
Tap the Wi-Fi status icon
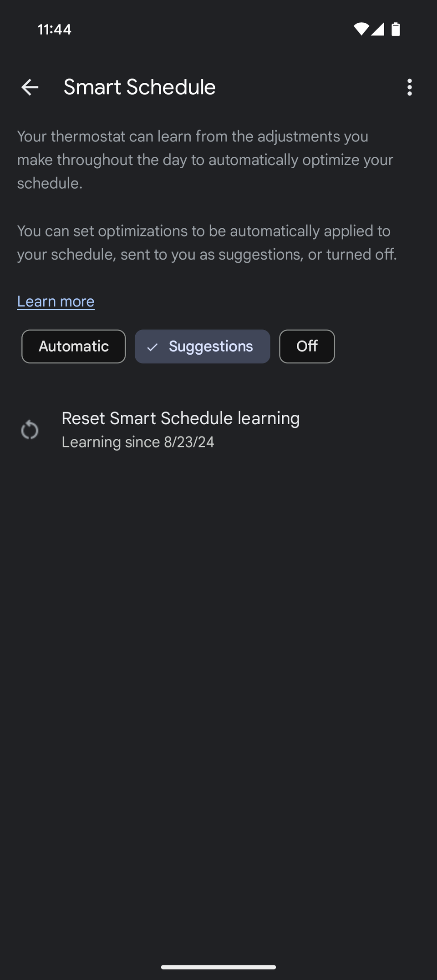click(361, 29)
